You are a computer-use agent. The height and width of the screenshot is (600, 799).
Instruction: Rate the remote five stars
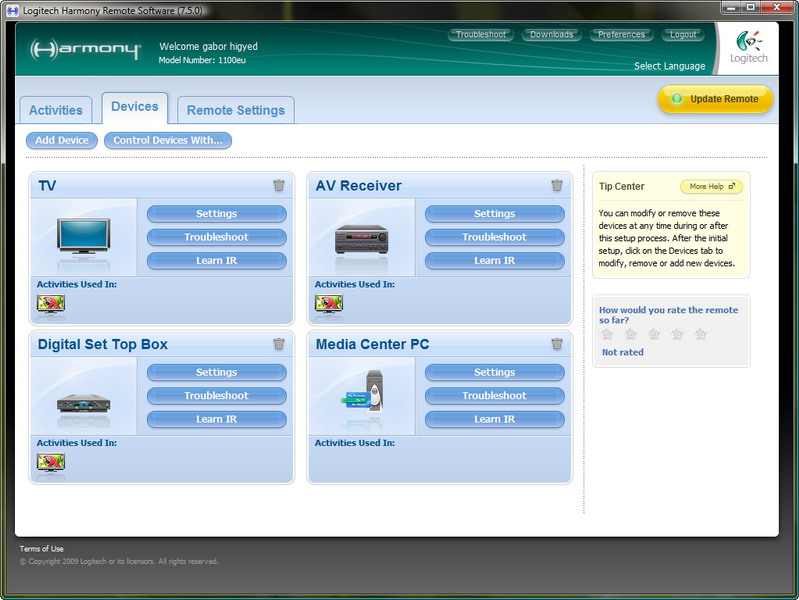(x=701, y=334)
